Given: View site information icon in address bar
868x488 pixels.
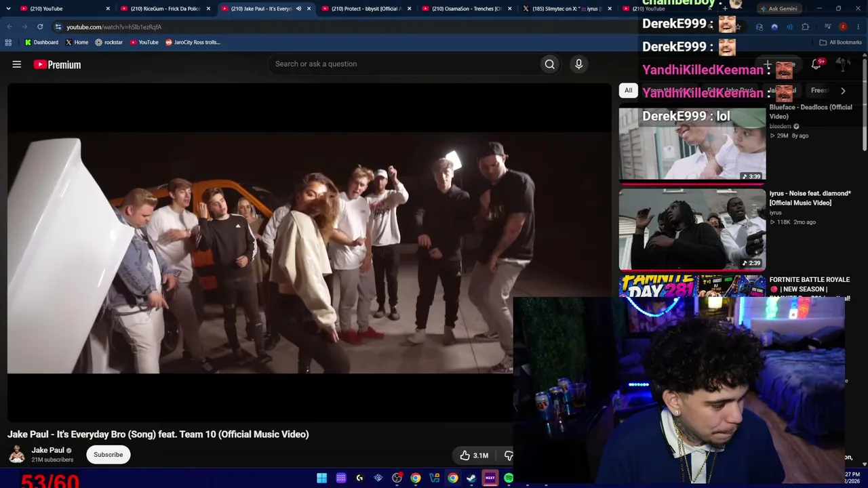Looking at the screenshot, I should point(58,26).
